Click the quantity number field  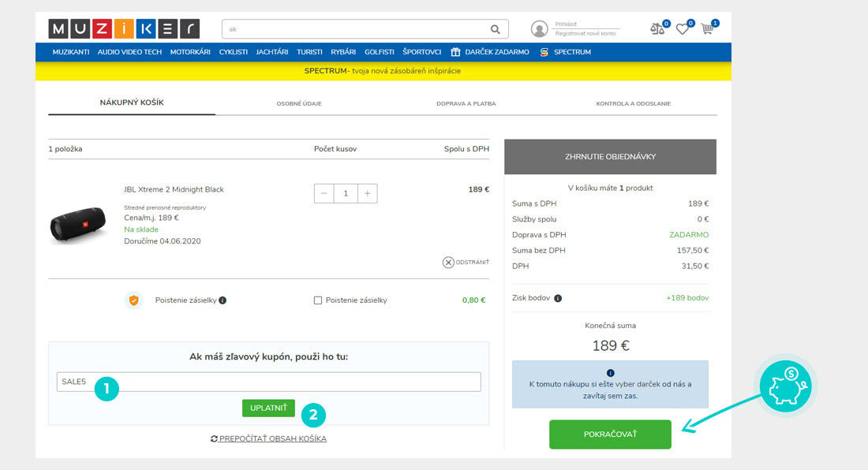click(x=346, y=193)
